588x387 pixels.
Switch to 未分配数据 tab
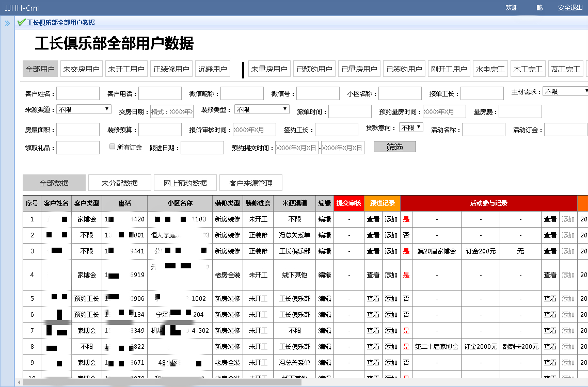point(120,183)
